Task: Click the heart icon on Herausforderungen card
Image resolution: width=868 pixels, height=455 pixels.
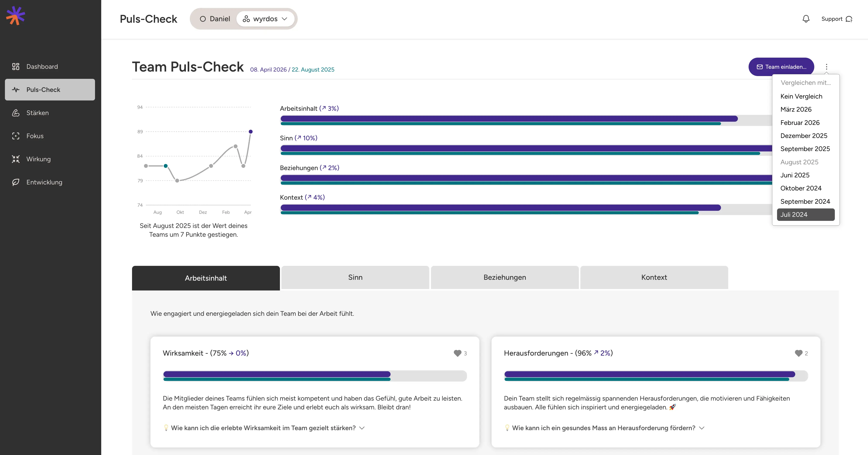Action: [x=798, y=353]
